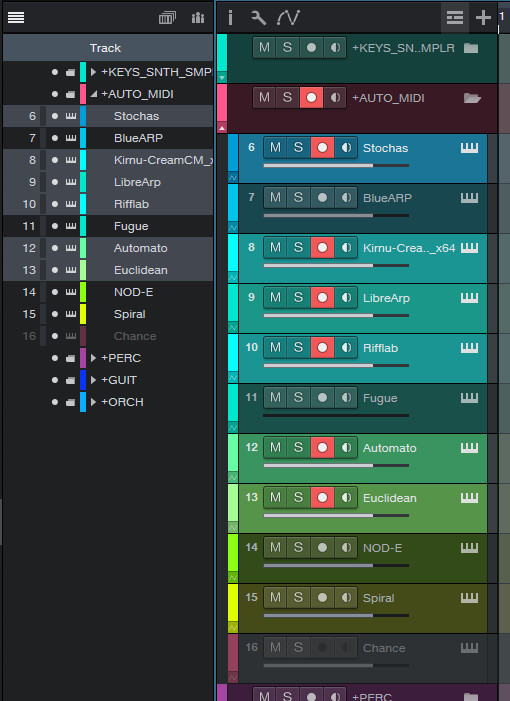Select Euclidean row in track list
Viewport: 510px width, 701px height.
(x=108, y=270)
